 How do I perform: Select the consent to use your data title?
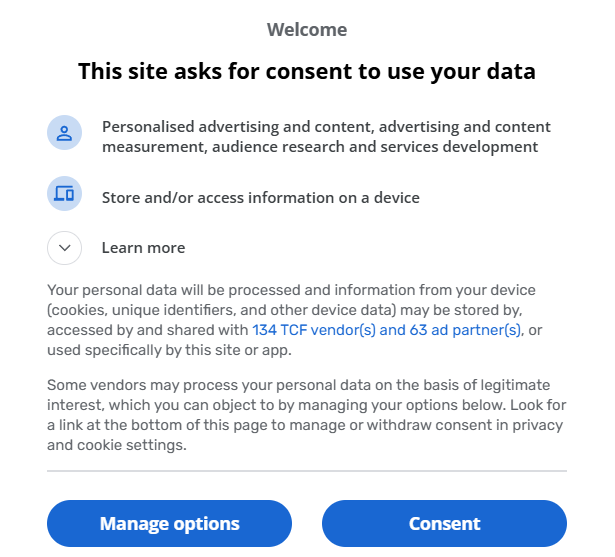[307, 71]
